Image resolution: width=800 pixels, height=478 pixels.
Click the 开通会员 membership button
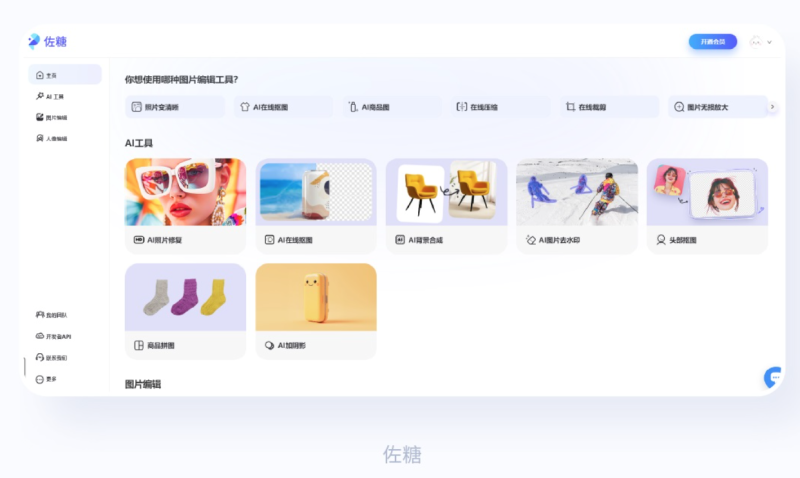(x=712, y=42)
